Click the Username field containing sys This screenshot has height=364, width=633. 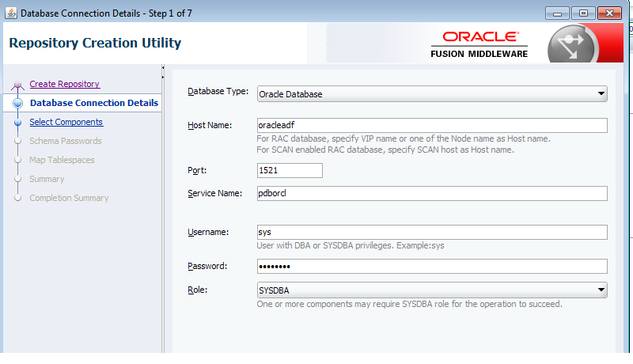coord(432,232)
